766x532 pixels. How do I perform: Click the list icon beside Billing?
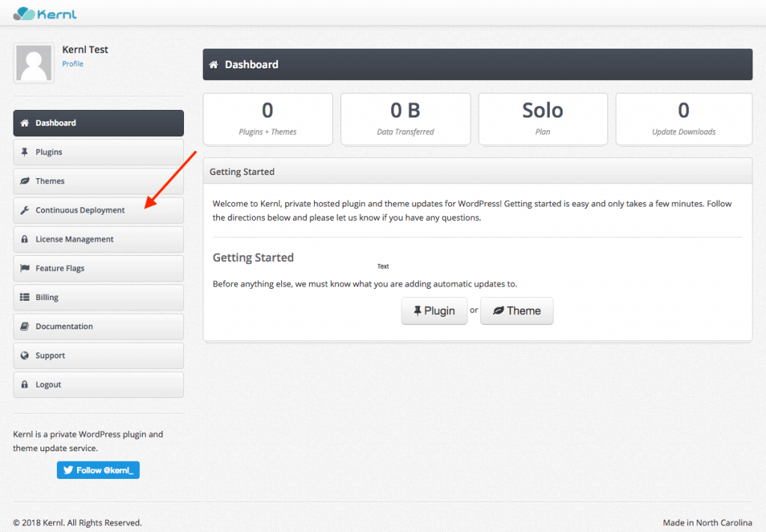[25, 297]
